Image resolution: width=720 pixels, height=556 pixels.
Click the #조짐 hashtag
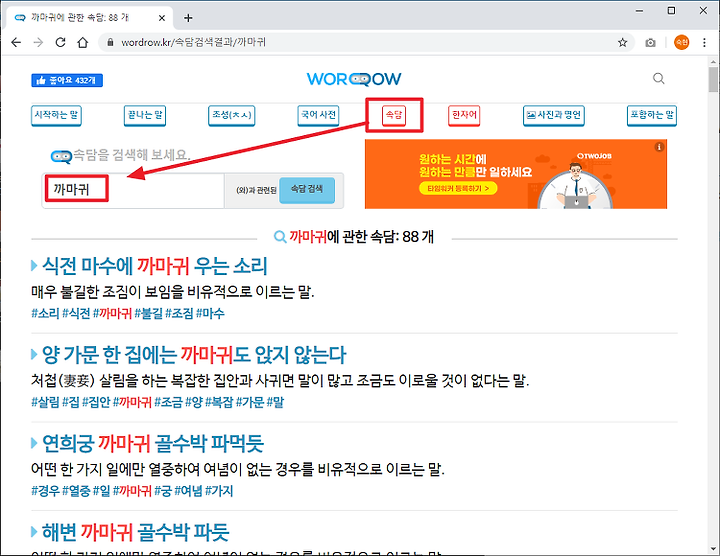coord(179,314)
